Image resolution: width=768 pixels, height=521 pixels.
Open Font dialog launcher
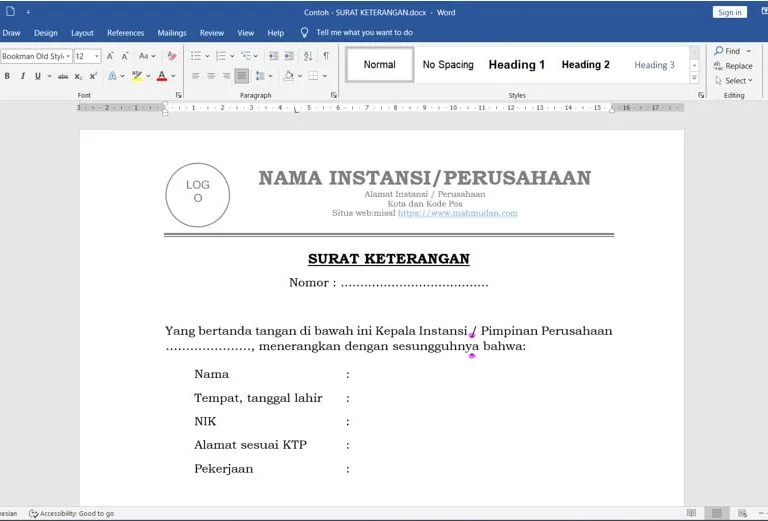click(178, 95)
